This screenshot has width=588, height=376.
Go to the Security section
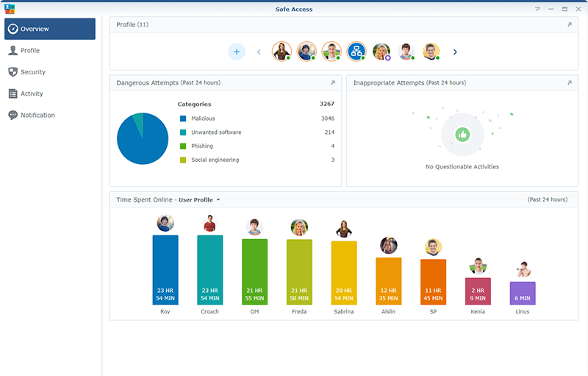tap(50, 72)
